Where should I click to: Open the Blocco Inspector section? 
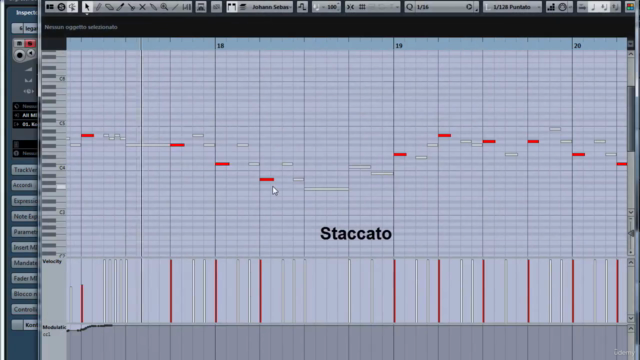click(24, 294)
